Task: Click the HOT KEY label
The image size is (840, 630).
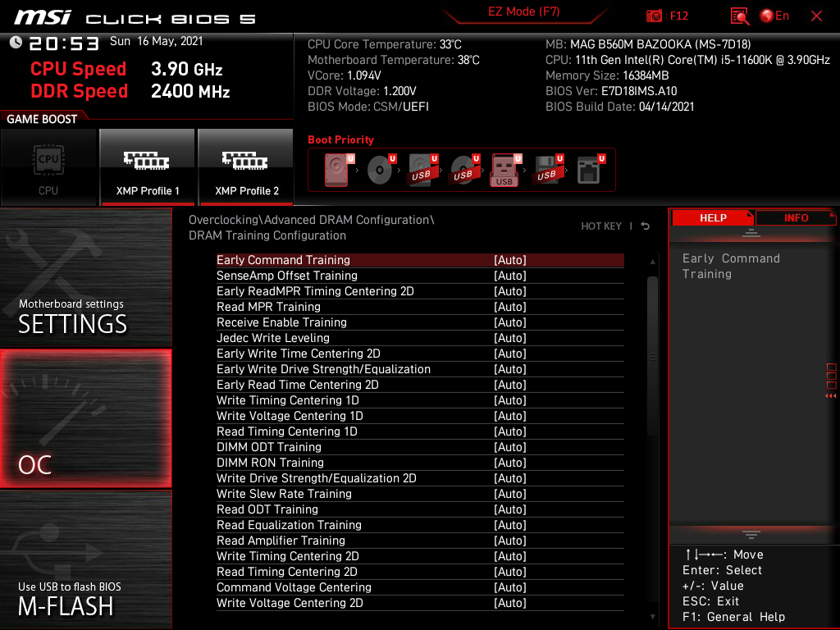Action: [601, 226]
